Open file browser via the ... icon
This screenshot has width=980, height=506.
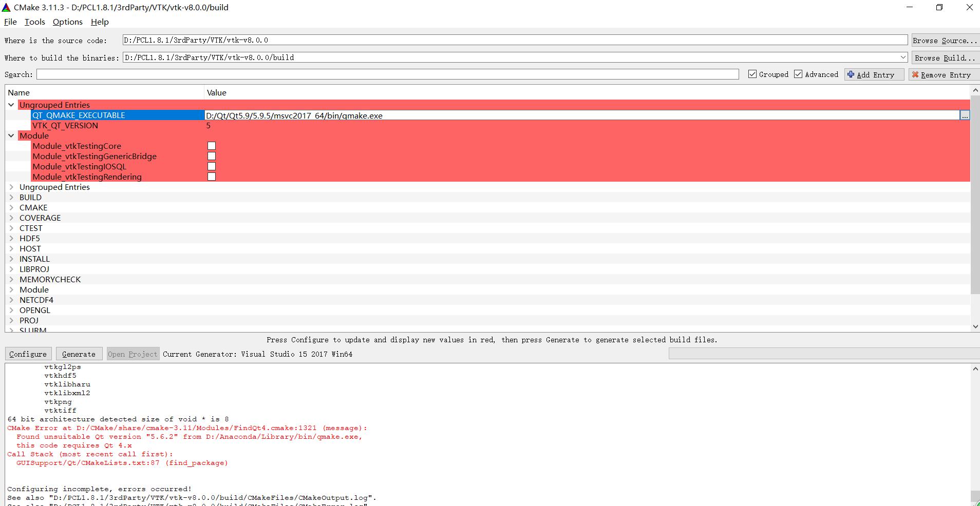click(x=966, y=115)
